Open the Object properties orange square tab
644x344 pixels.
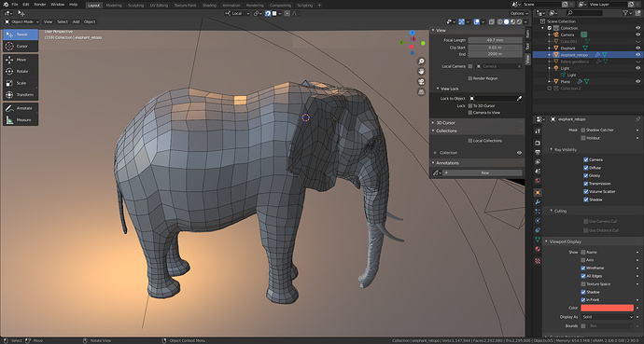point(538,192)
